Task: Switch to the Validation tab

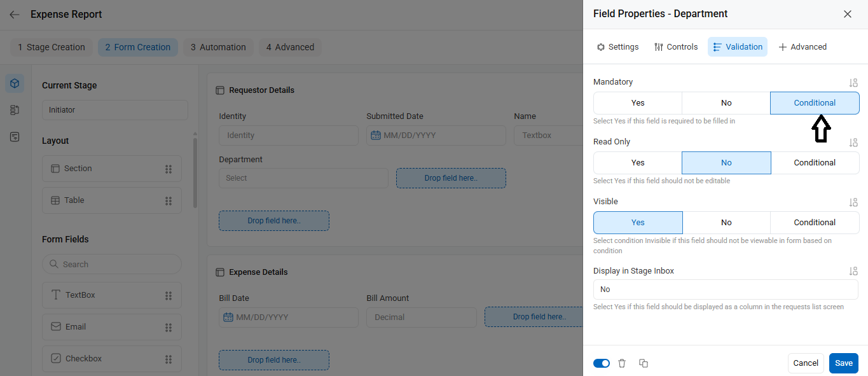Action: [738, 47]
